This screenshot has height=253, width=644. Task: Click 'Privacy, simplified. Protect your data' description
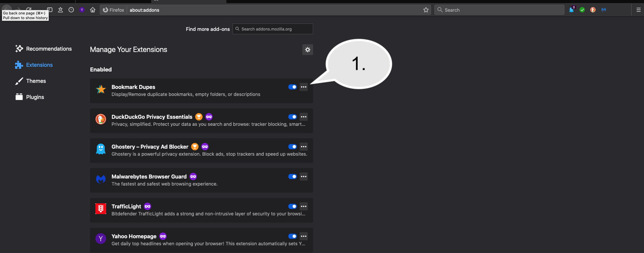tap(208, 124)
